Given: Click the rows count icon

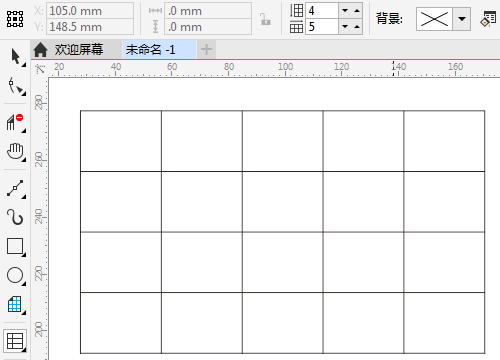Looking at the screenshot, I should pyautogui.click(x=296, y=11).
